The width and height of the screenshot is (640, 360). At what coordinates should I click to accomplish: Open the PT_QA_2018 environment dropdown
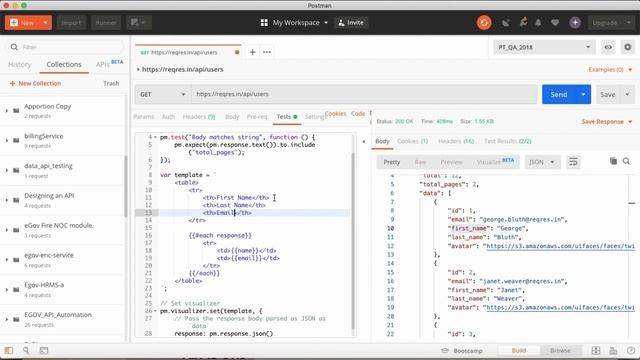[x=544, y=47]
